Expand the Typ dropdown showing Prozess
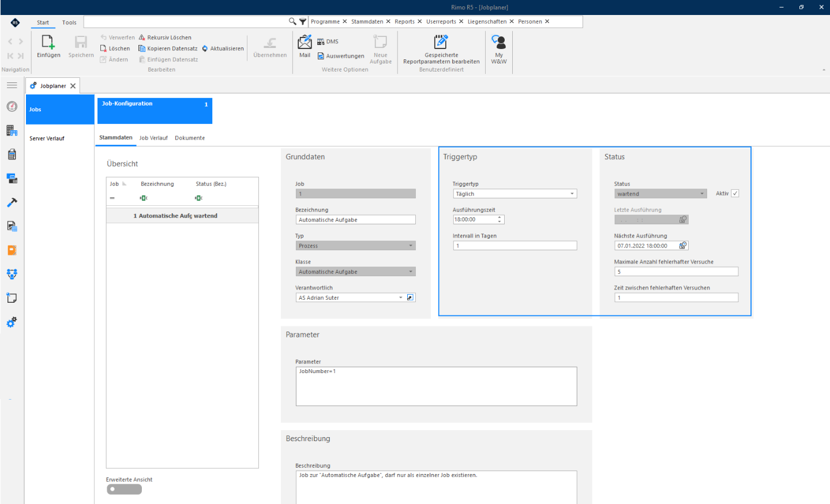This screenshot has width=830, height=504. (355, 246)
